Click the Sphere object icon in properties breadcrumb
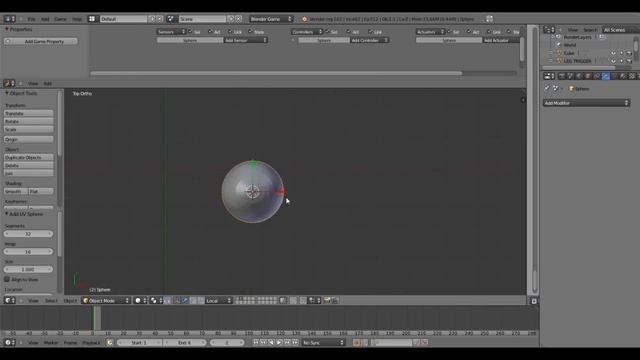The width and height of the screenshot is (640, 360). coord(571,89)
